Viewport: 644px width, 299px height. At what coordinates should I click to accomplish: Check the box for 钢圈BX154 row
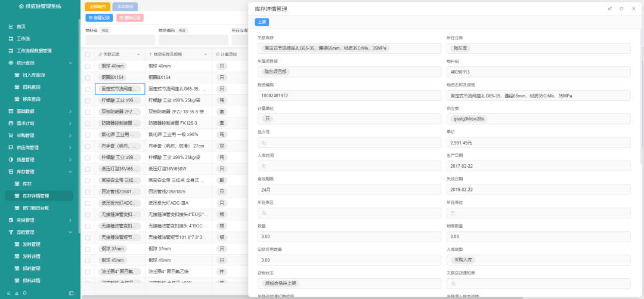pyautogui.click(x=88, y=78)
